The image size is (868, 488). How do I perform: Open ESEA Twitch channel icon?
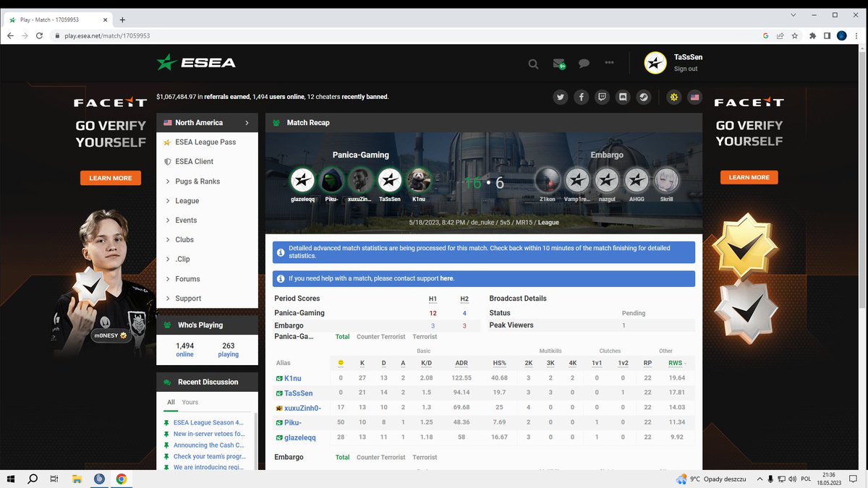pos(602,97)
